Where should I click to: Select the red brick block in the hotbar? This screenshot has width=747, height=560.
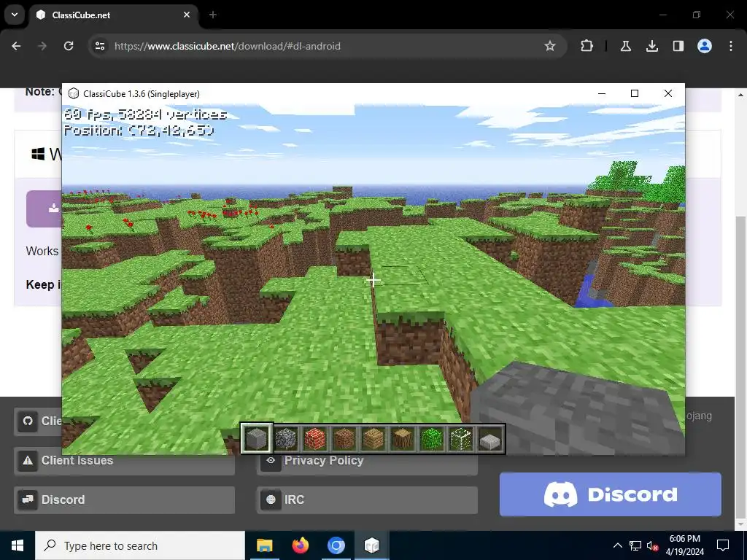point(315,438)
